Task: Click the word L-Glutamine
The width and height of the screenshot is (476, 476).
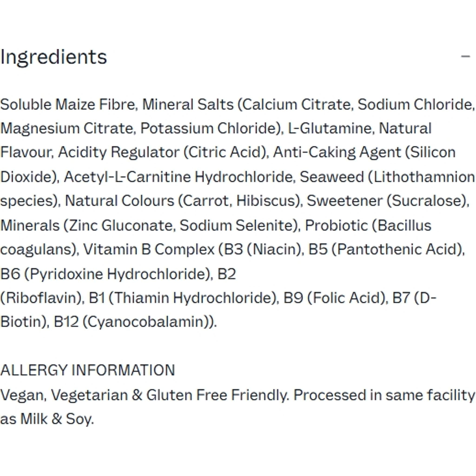Action: [329, 128]
